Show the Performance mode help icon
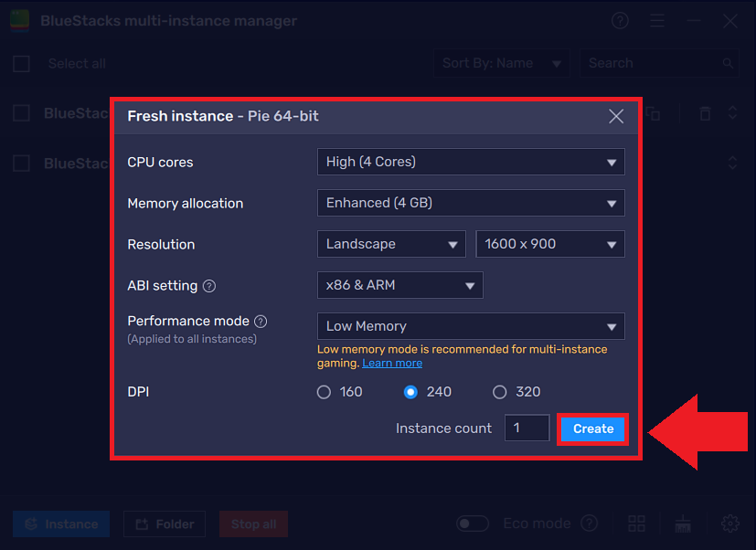The width and height of the screenshot is (756, 550). pyautogui.click(x=261, y=322)
